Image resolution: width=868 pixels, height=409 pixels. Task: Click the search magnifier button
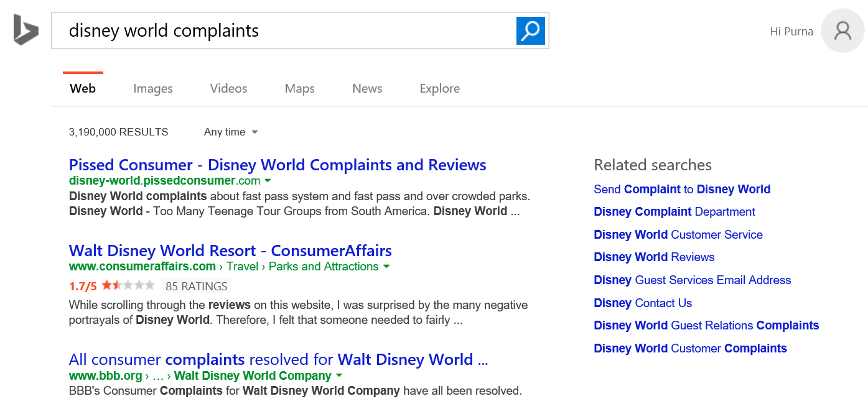[x=530, y=30]
